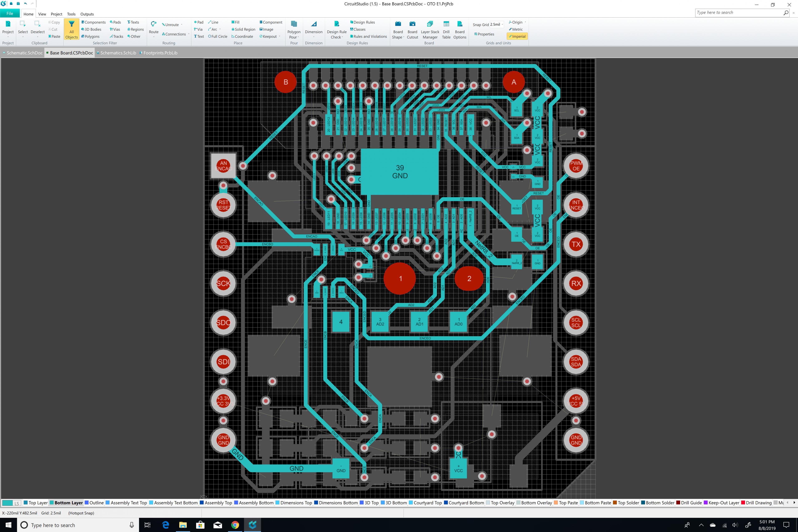Toggle the Vias selection filter
The image size is (798, 532).
(x=115, y=29)
